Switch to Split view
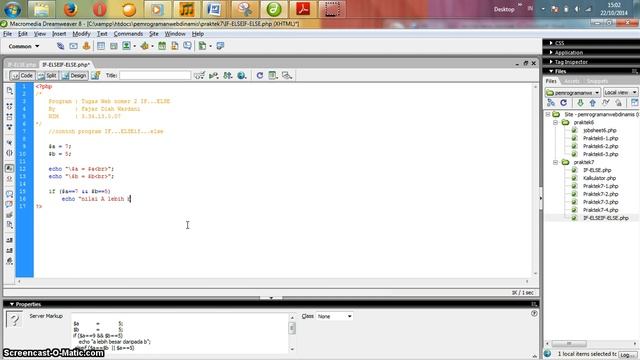This screenshot has width=640, height=360. [x=47, y=76]
